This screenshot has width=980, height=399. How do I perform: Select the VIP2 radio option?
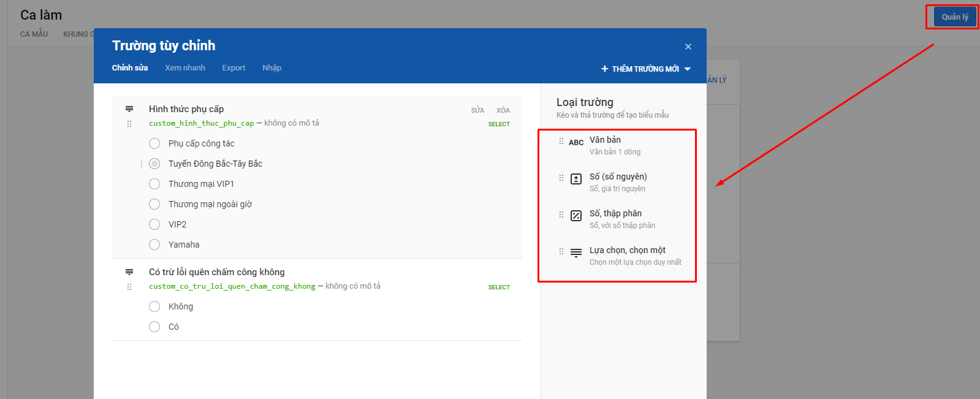tap(154, 224)
